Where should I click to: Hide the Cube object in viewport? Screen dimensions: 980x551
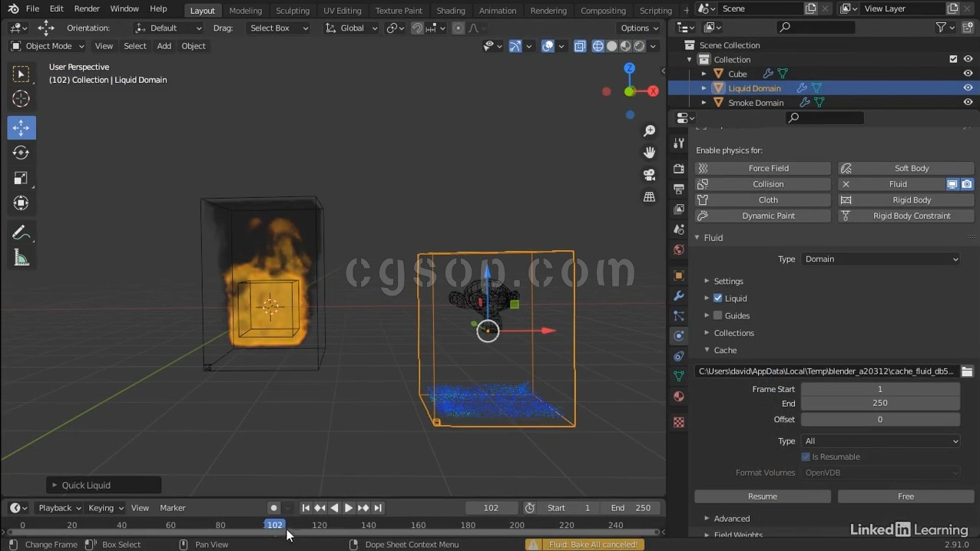click(x=968, y=74)
